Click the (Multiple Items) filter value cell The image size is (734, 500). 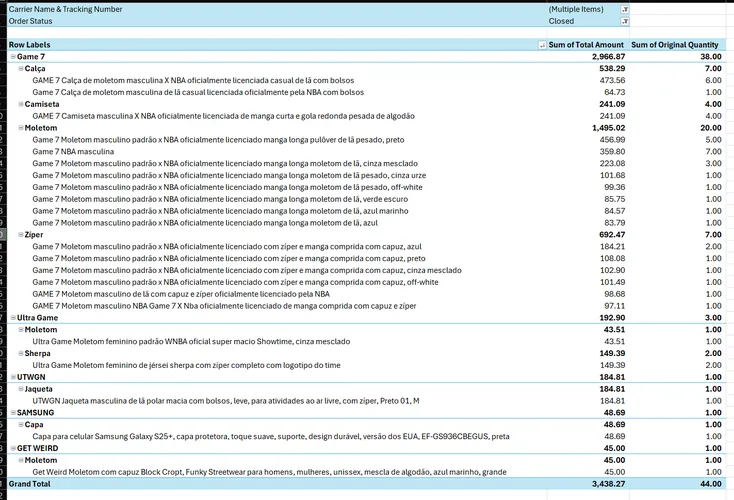tap(576, 9)
